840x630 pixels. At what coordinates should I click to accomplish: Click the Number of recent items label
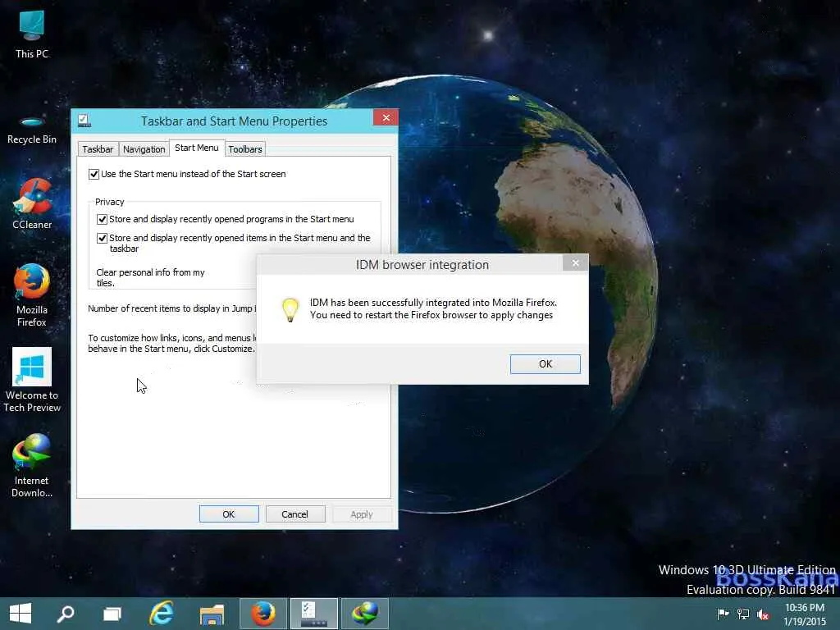click(172, 308)
